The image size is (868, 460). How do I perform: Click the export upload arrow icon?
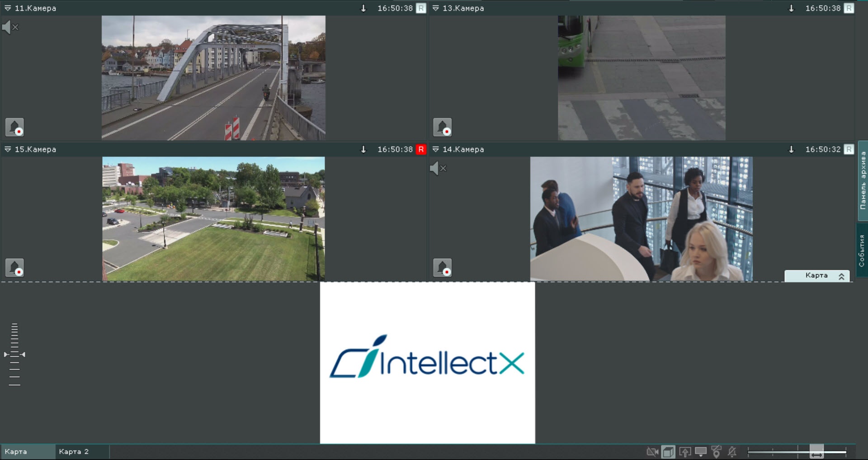pos(685,451)
